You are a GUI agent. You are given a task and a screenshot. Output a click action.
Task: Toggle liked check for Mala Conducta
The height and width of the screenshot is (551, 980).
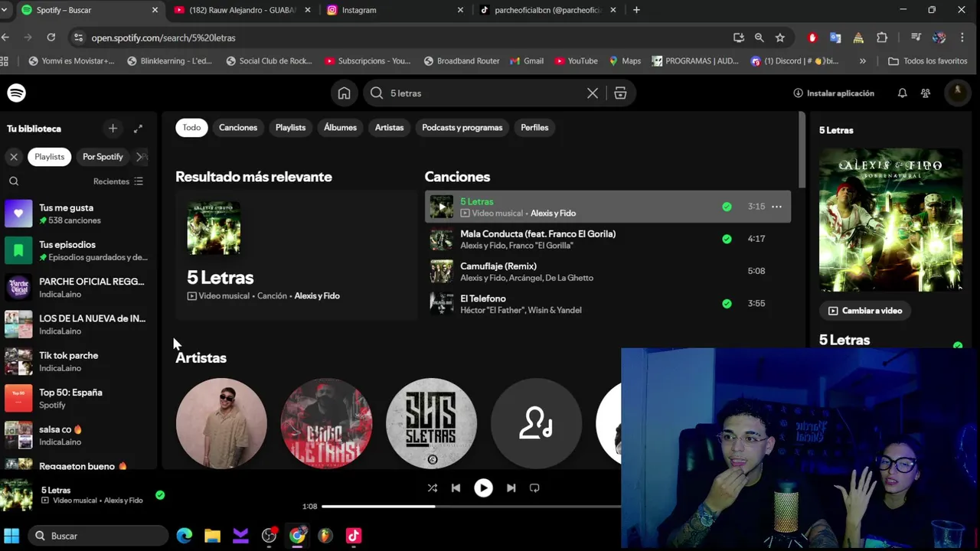(x=727, y=239)
